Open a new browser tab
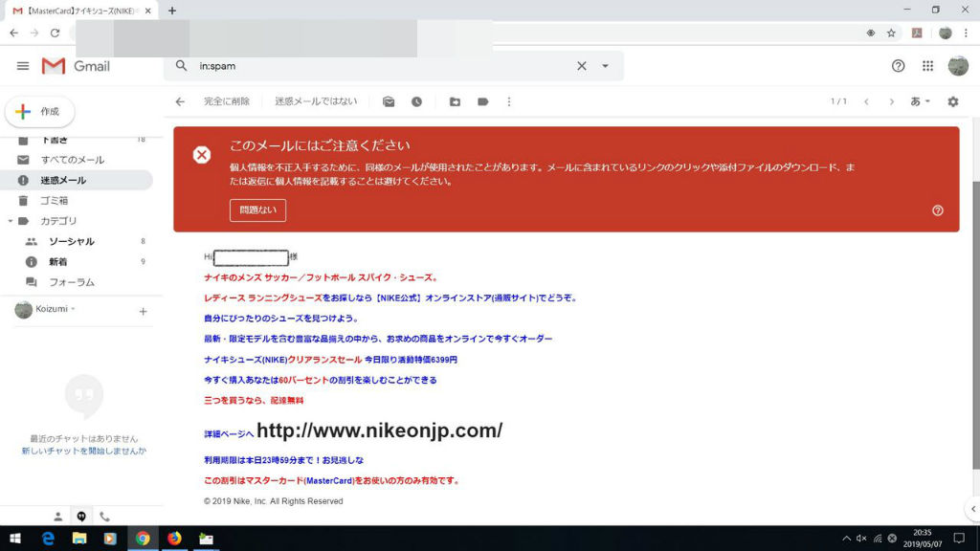 pyautogui.click(x=172, y=11)
